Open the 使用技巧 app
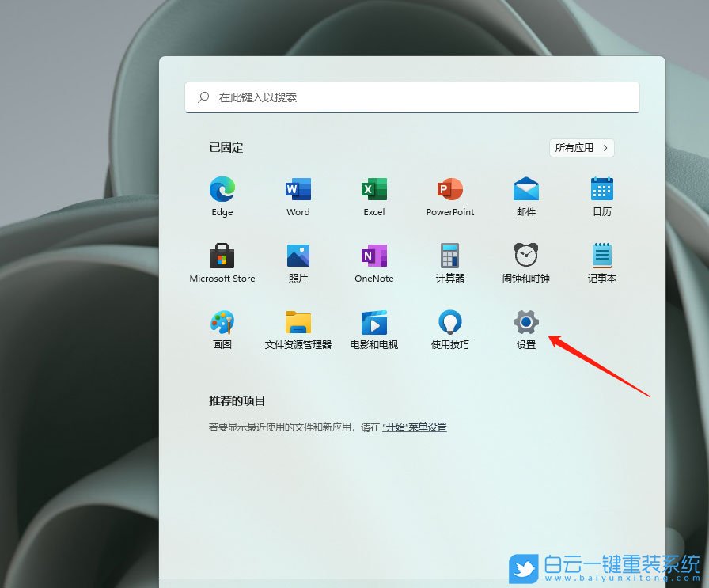Screen dimensions: 709x588 click(449, 324)
